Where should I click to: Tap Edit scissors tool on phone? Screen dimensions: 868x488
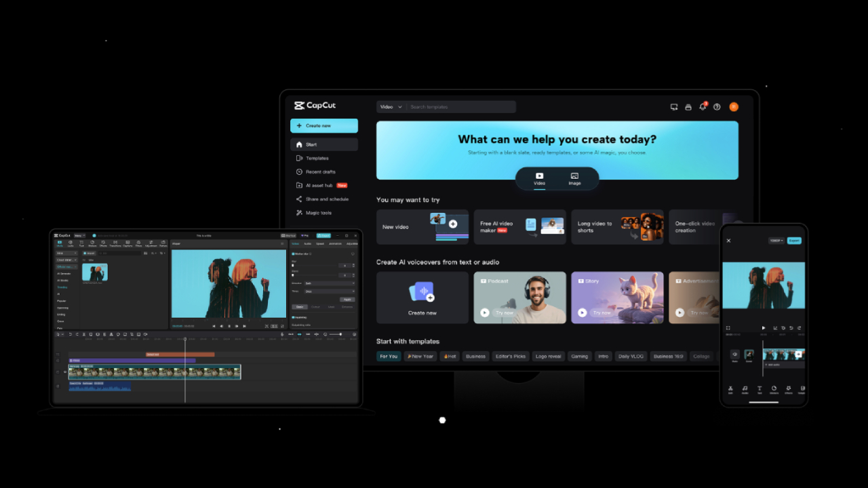pos(730,390)
